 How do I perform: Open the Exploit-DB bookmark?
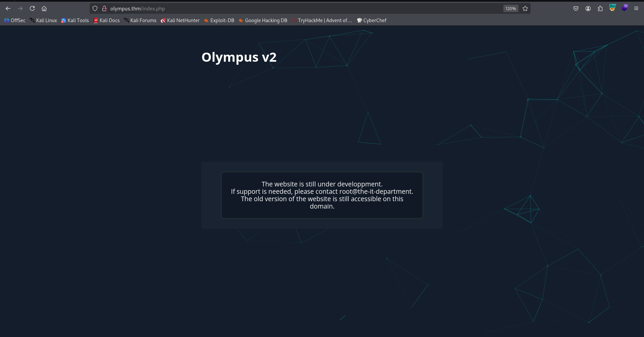click(219, 20)
